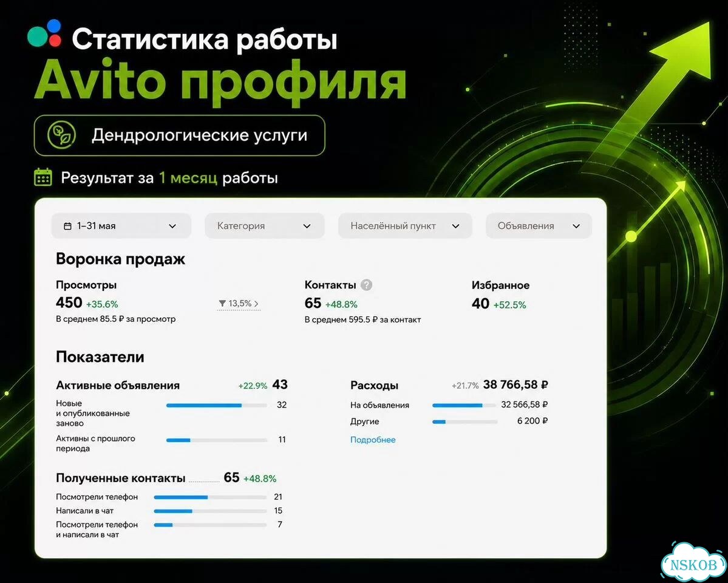Click the Просмотры label
The width and height of the screenshot is (728, 583).
86,285
